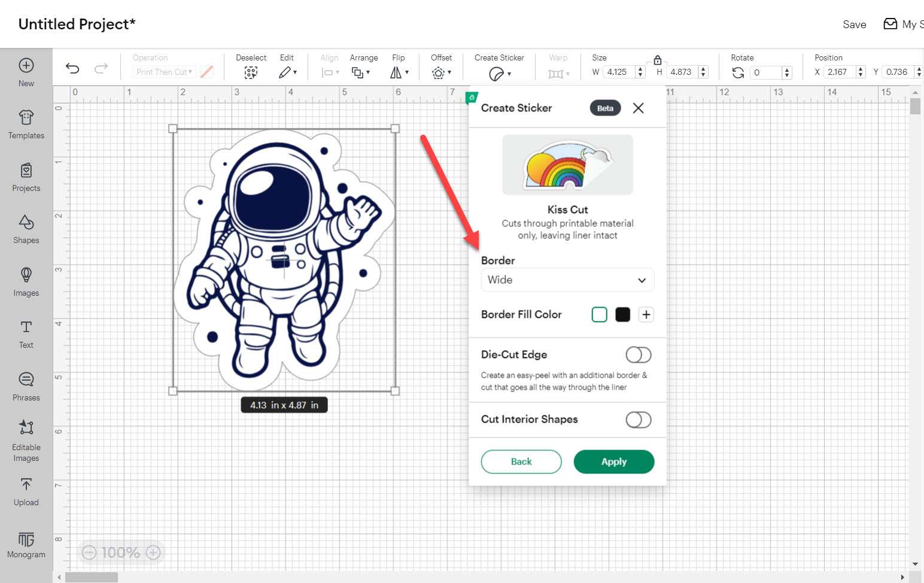
Task: Open the Operation dropdown showing Print Then Cut
Action: point(163,71)
